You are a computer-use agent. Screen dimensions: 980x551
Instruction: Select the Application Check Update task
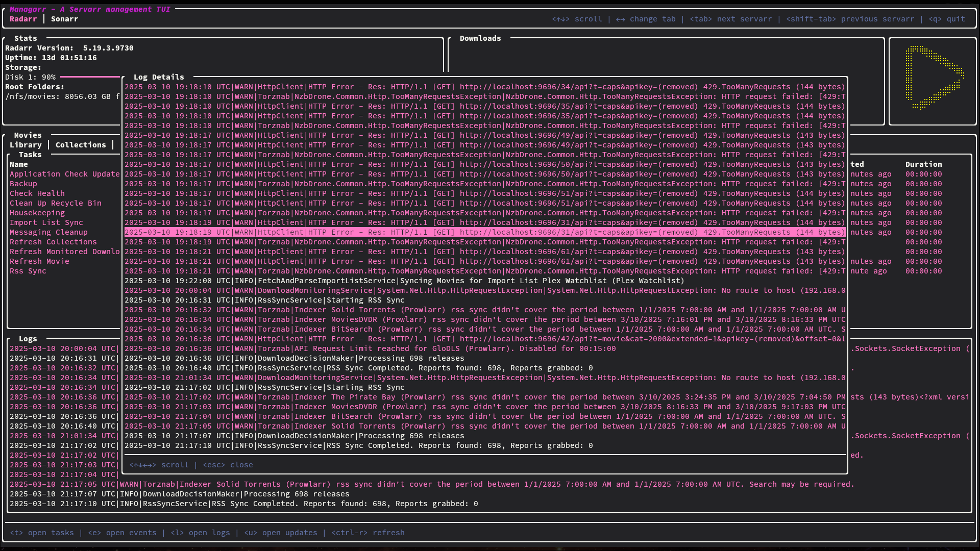pos(64,174)
